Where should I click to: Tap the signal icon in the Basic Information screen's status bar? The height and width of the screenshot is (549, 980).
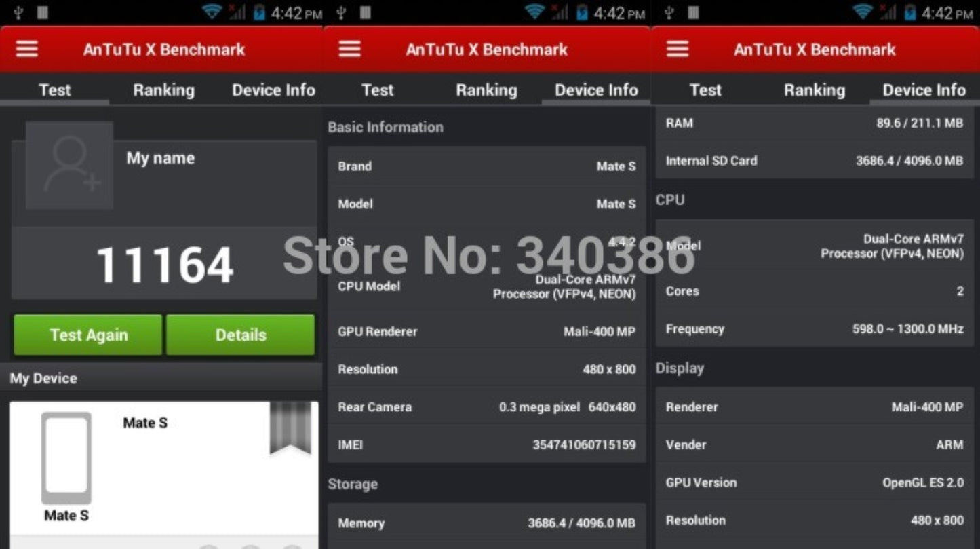coord(560,12)
